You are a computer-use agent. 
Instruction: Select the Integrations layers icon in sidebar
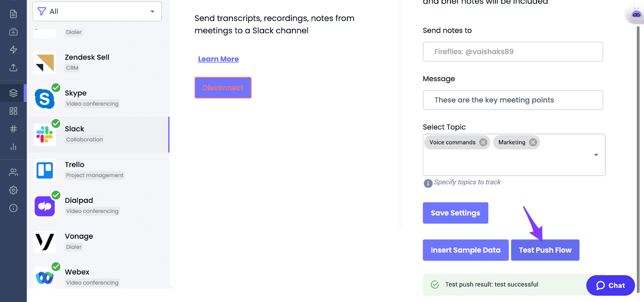click(x=13, y=93)
